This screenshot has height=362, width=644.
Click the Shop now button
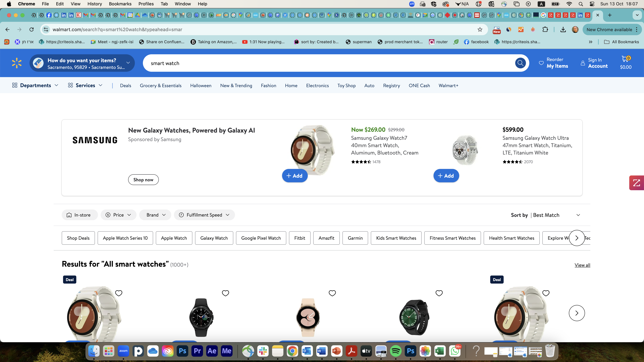click(x=143, y=180)
